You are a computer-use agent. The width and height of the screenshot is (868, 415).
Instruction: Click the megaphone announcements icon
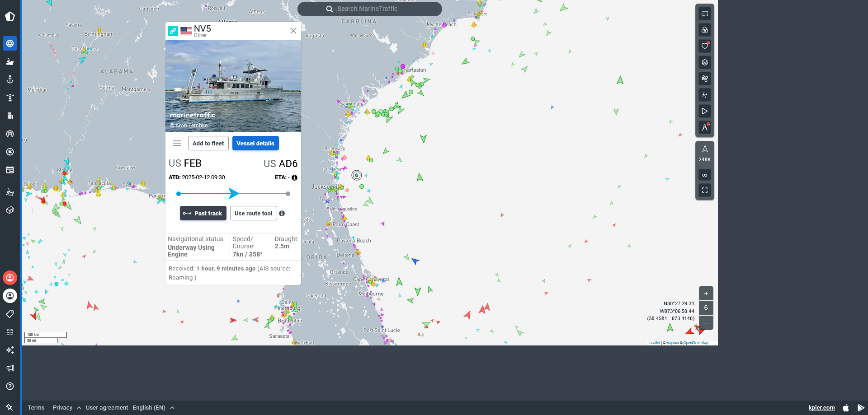coord(10,368)
